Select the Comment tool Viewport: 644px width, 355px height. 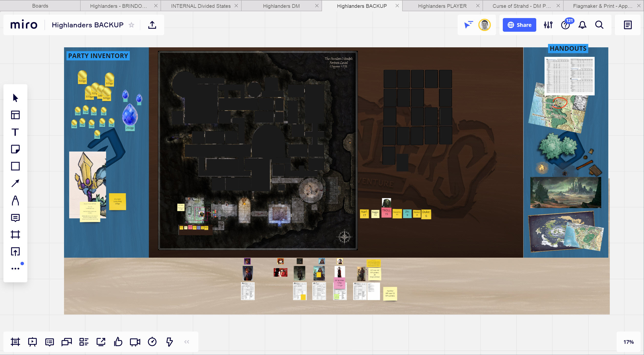15,218
